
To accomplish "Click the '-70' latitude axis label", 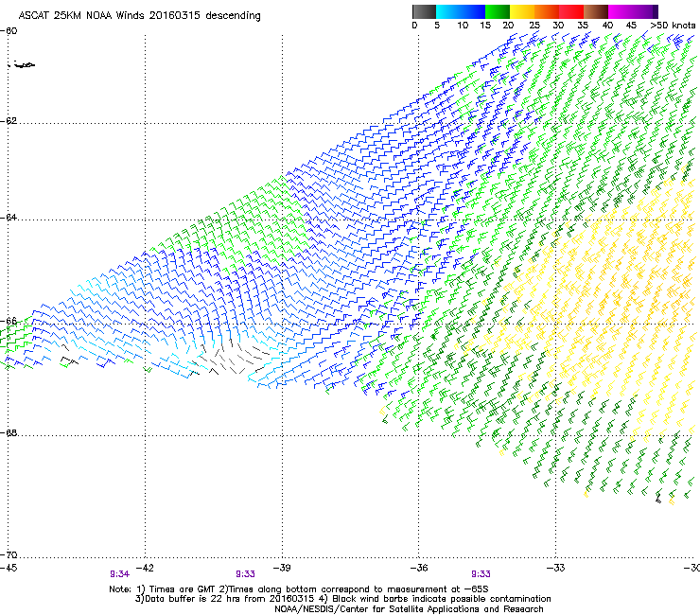I will 9,555.
